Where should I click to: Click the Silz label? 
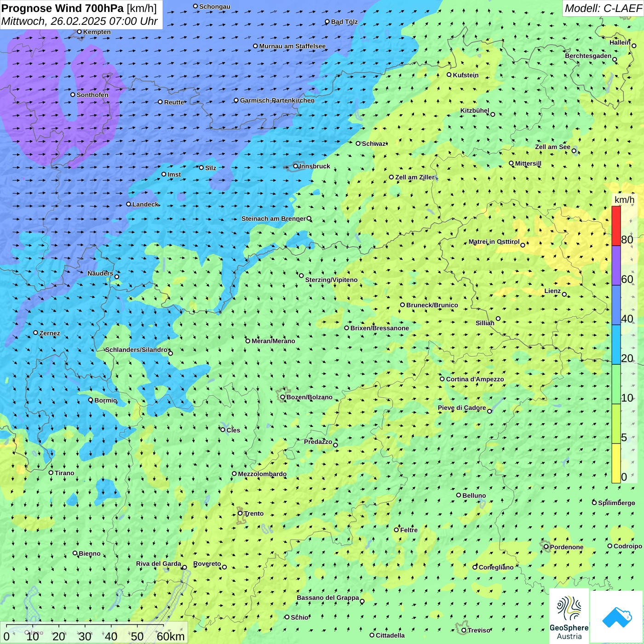tap(211, 168)
